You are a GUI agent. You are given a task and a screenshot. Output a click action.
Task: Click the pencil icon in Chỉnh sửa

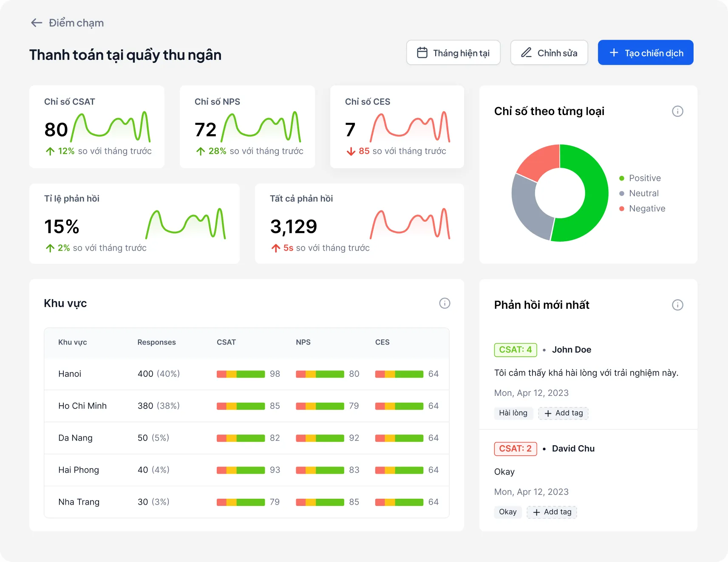[x=526, y=53]
